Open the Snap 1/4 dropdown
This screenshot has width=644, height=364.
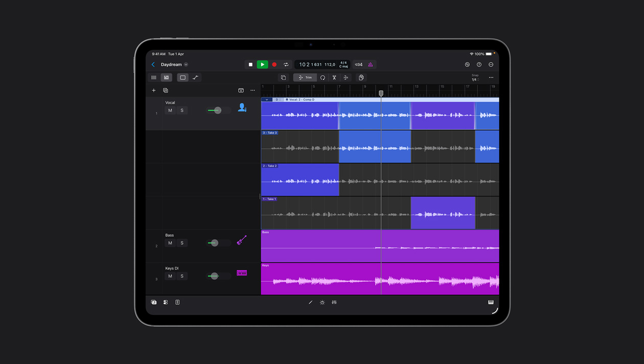pos(474,77)
